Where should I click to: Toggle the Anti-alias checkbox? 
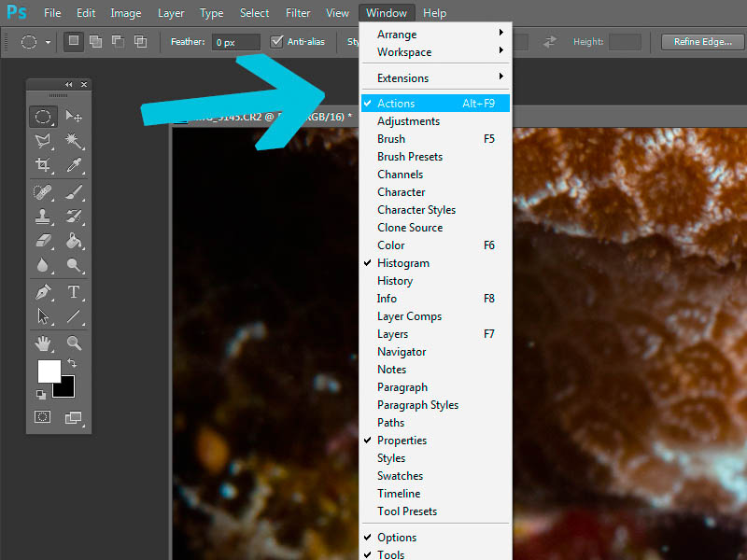[276, 41]
